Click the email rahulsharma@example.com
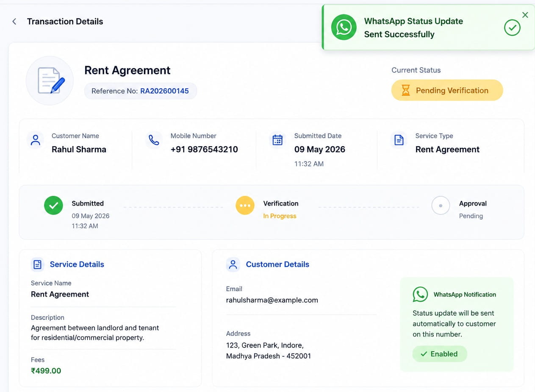 [x=272, y=300]
